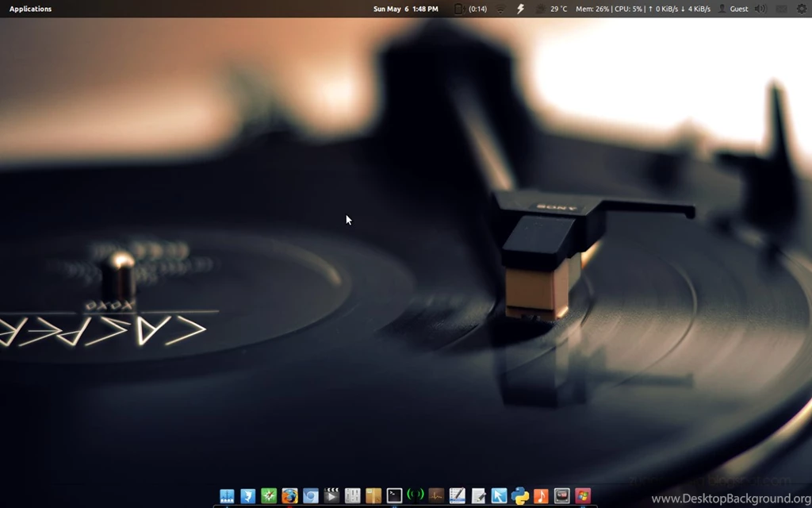
Task: Launch the blue fish app in the dock
Action: pyautogui.click(x=248, y=496)
